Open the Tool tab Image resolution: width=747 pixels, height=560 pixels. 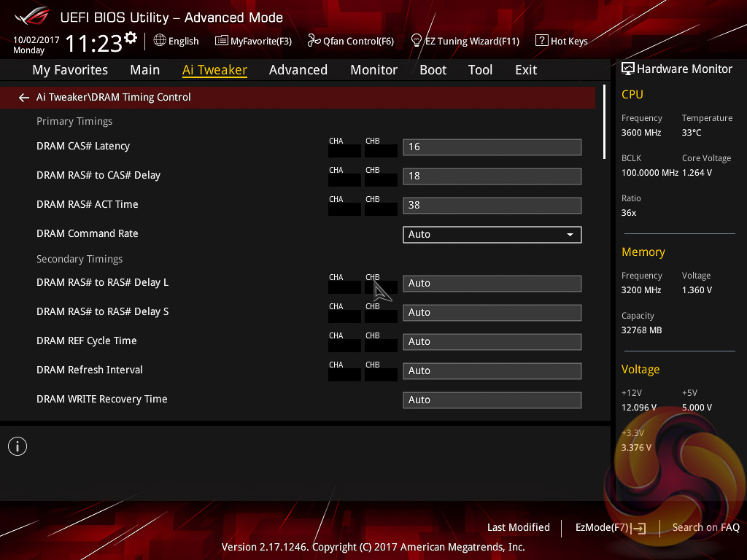click(x=480, y=70)
